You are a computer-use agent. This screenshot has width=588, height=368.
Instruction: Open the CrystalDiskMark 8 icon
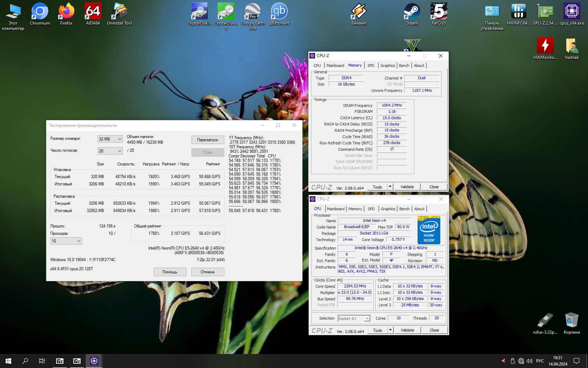coord(226,16)
